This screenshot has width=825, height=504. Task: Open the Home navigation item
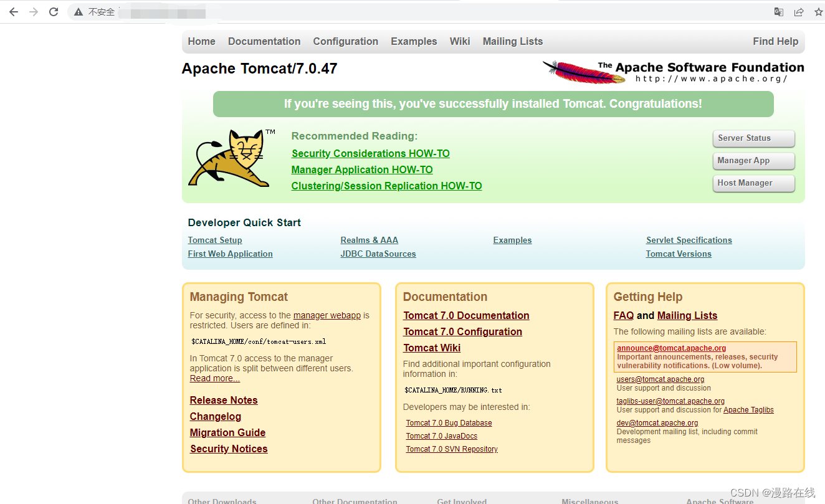click(x=202, y=41)
